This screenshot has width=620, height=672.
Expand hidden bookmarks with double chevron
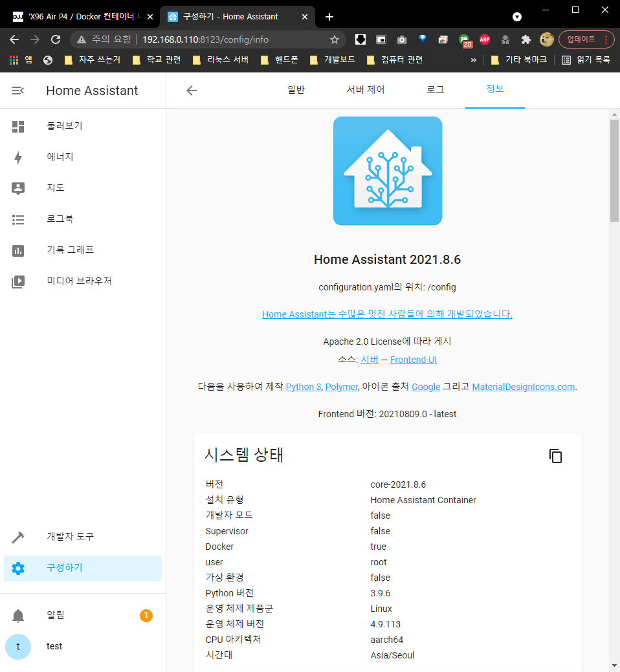click(473, 60)
